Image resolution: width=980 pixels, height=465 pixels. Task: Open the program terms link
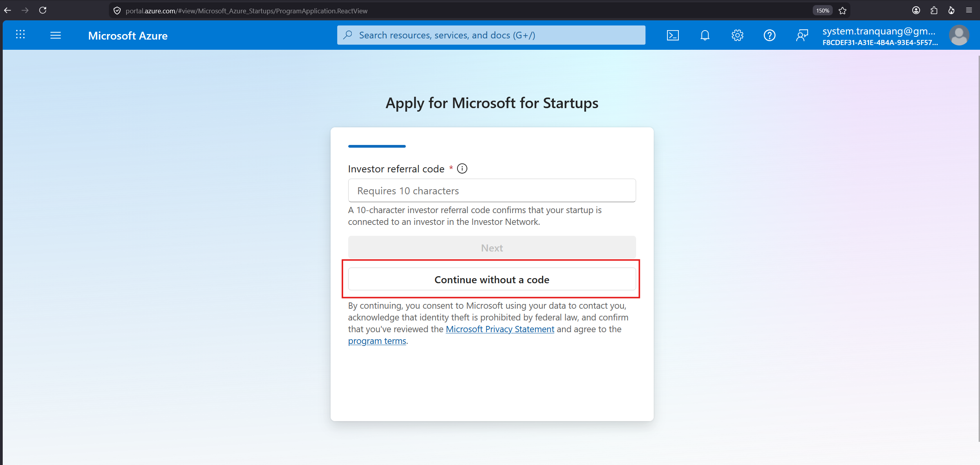[377, 341]
